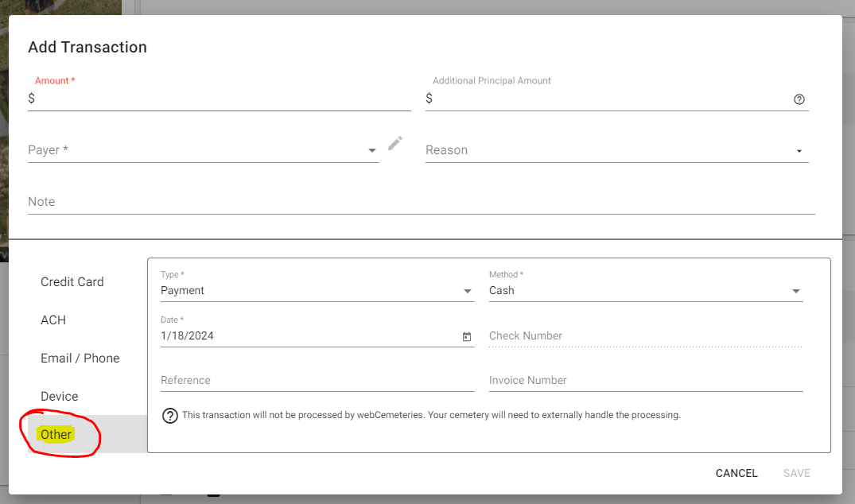The height and width of the screenshot is (504, 855).
Task: Expand the Payer dropdown
Action: click(372, 150)
